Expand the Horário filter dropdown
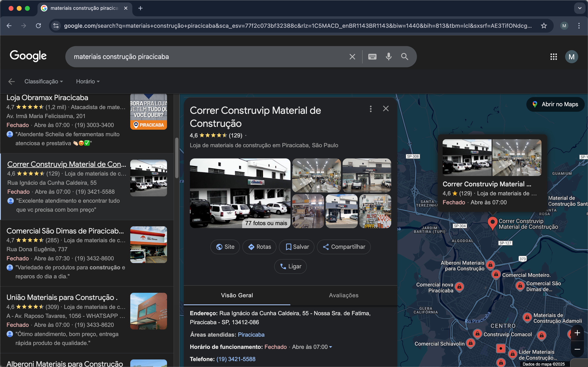This screenshot has height=367, width=588. [x=88, y=82]
